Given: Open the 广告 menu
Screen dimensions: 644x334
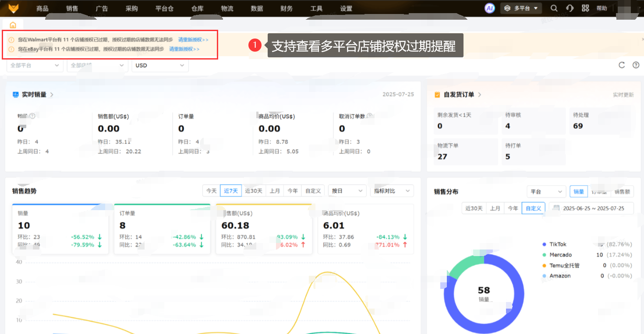Looking at the screenshot, I should 102,8.
